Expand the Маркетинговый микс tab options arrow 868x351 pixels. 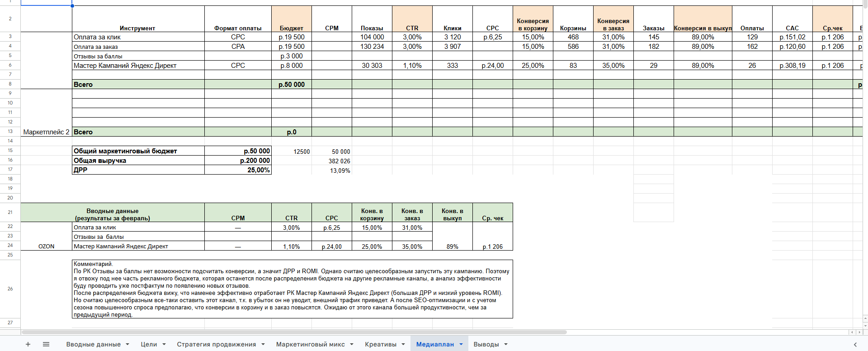click(352, 344)
